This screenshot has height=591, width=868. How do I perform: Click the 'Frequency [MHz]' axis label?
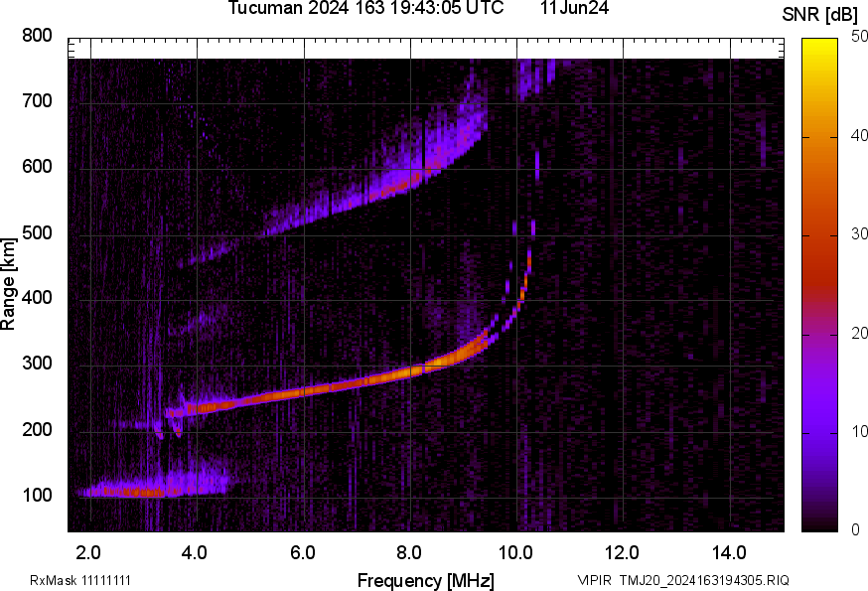click(426, 580)
